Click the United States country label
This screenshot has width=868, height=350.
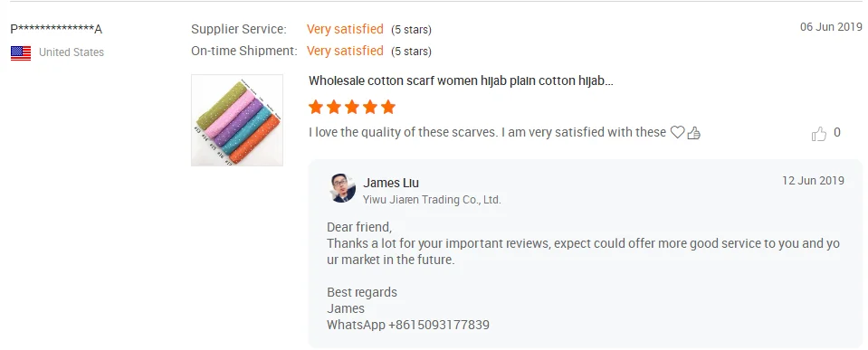pos(72,52)
